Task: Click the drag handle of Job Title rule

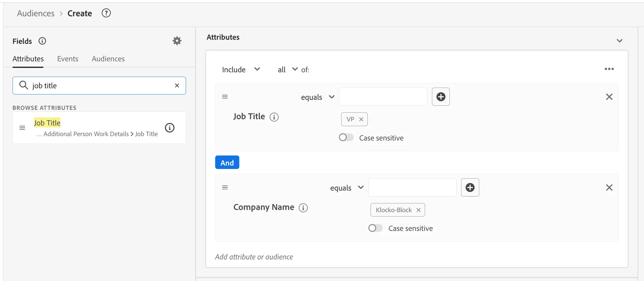Action: point(225,97)
